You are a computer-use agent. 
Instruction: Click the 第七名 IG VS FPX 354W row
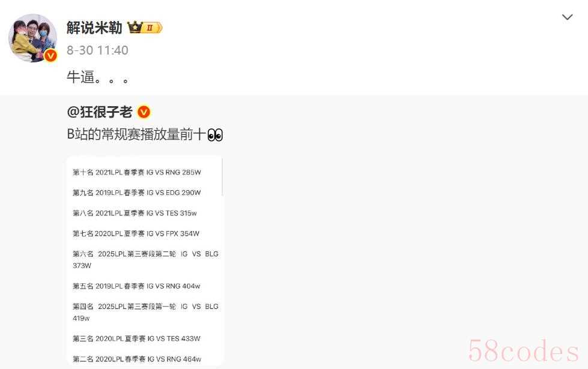tap(136, 233)
